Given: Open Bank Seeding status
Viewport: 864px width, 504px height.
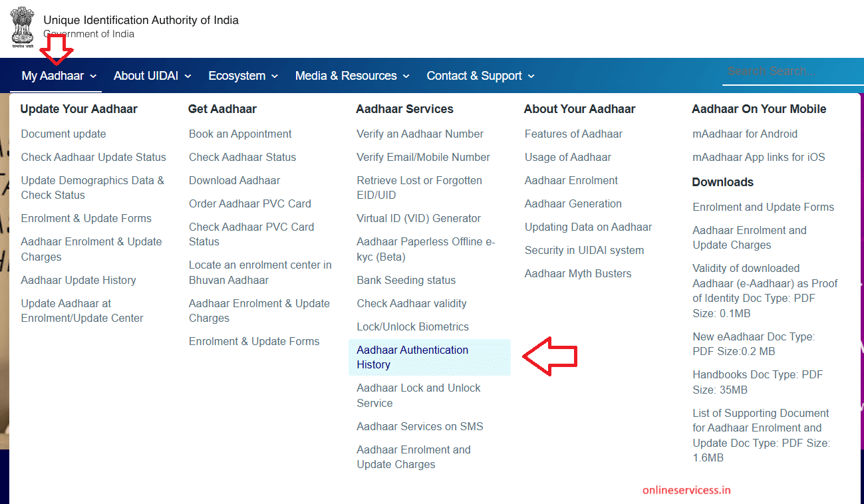Looking at the screenshot, I should click(406, 280).
